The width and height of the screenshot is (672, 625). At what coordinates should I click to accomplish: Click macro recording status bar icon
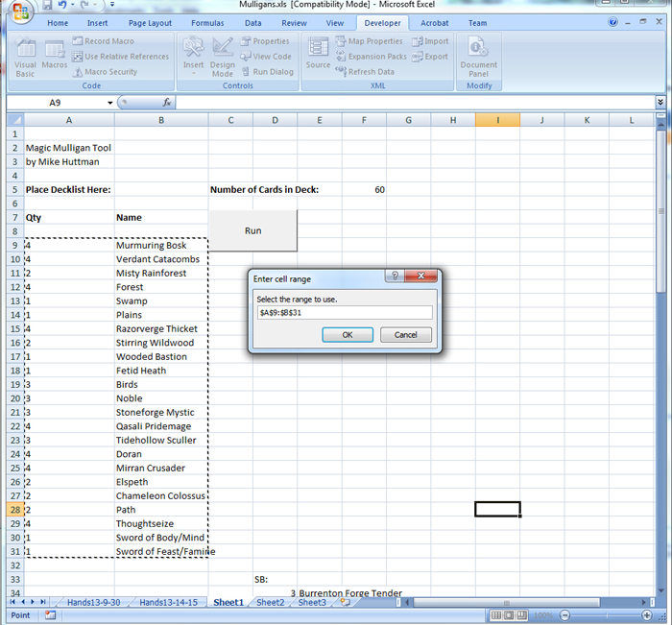tap(50, 615)
